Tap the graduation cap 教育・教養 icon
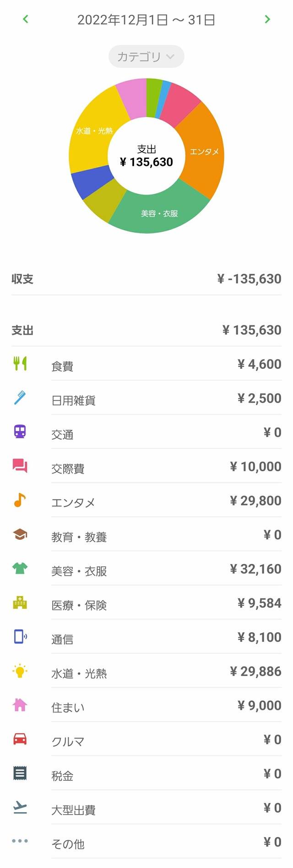The height and width of the screenshot is (868, 293). tap(20, 534)
